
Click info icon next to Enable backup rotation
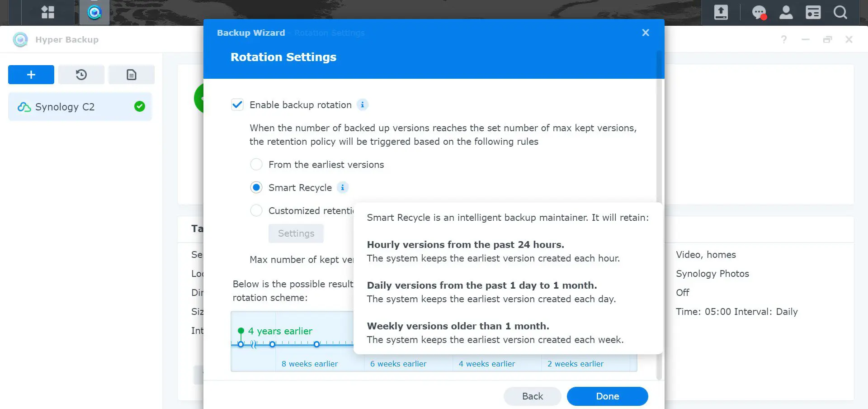pos(362,105)
